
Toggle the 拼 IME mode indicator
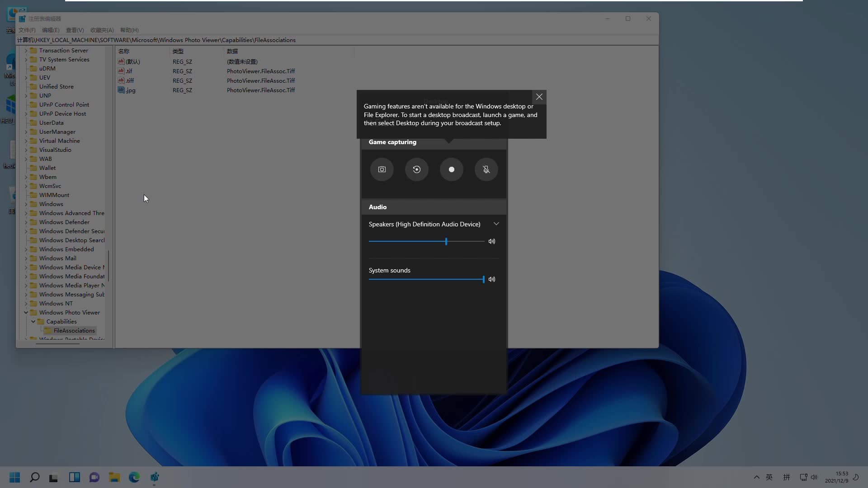click(x=787, y=477)
